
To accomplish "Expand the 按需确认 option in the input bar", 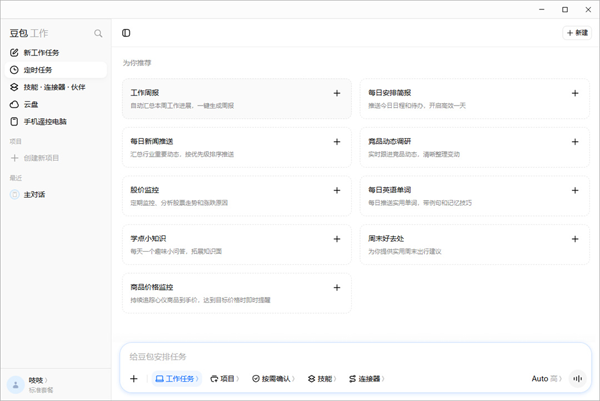I will point(273,378).
